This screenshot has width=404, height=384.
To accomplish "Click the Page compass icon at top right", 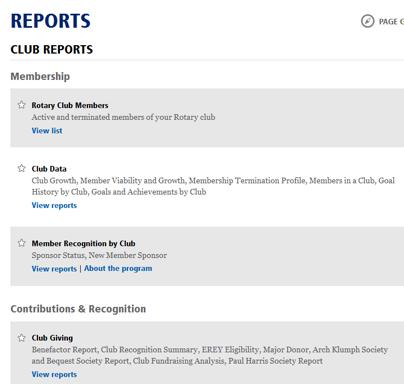I will coord(368,21).
